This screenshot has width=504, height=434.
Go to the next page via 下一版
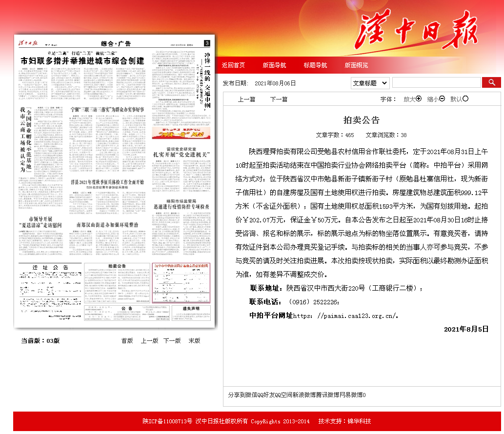tap(172, 340)
